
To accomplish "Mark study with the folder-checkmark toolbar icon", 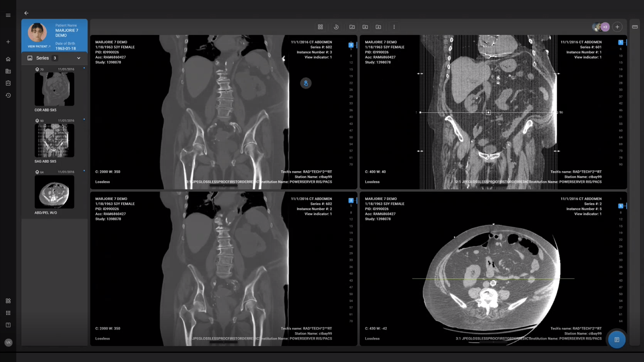I will coord(352,27).
